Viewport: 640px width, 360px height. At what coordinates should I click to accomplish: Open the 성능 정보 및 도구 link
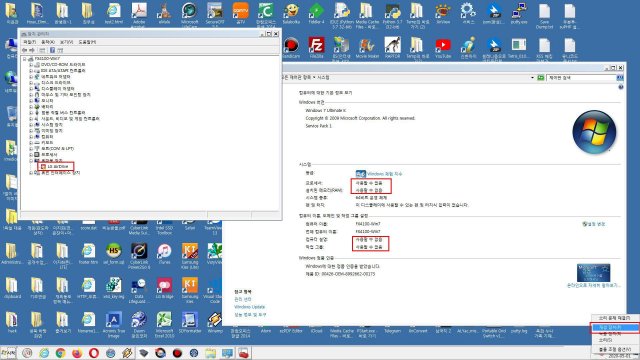click(x=250, y=315)
